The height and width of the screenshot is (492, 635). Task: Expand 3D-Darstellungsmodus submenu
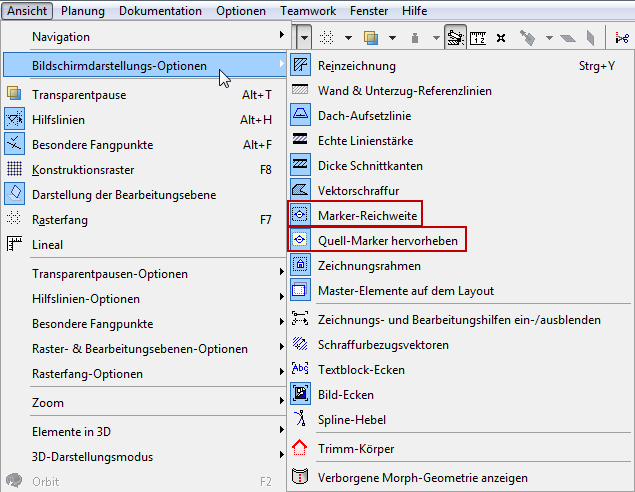point(145,457)
